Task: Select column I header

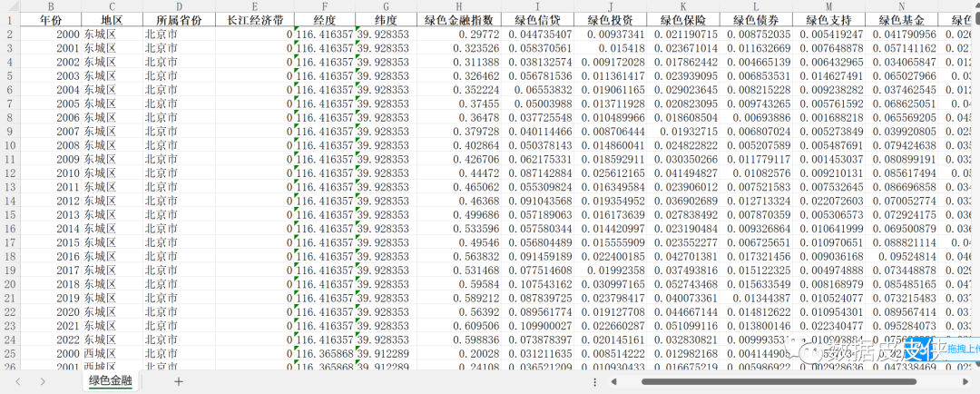Action: pyautogui.click(x=537, y=5)
